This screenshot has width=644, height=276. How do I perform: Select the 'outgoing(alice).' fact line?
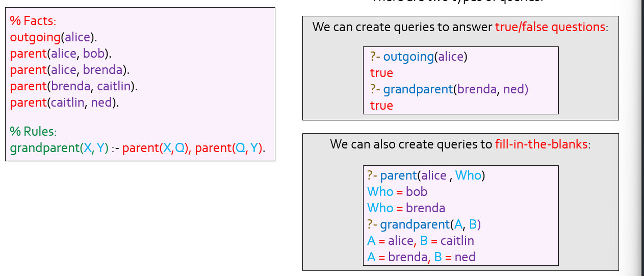pos(53,37)
